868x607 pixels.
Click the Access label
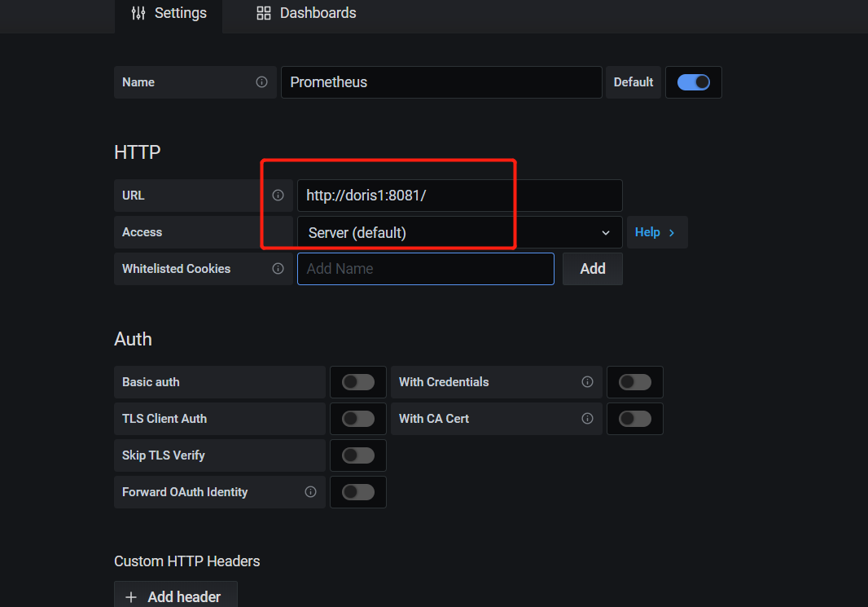142,232
